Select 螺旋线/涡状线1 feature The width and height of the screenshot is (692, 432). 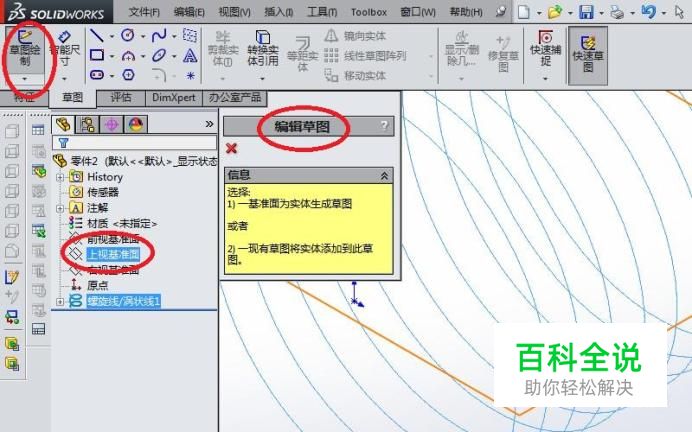pyautogui.click(x=123, y=301)
